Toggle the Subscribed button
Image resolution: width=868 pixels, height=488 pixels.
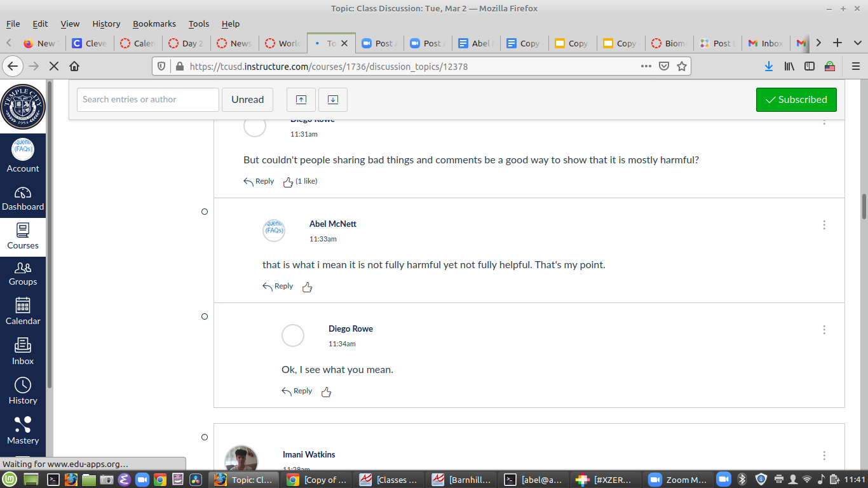click(796, 100)
